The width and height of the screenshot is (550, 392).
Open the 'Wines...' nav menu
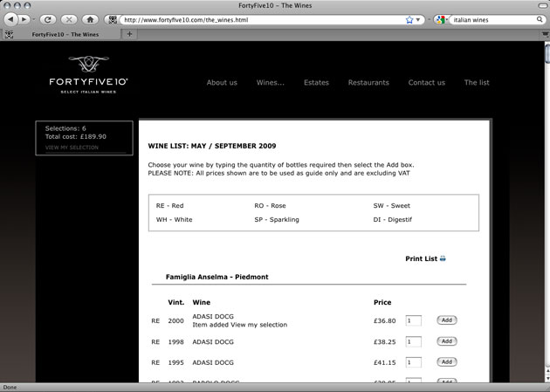270,83
